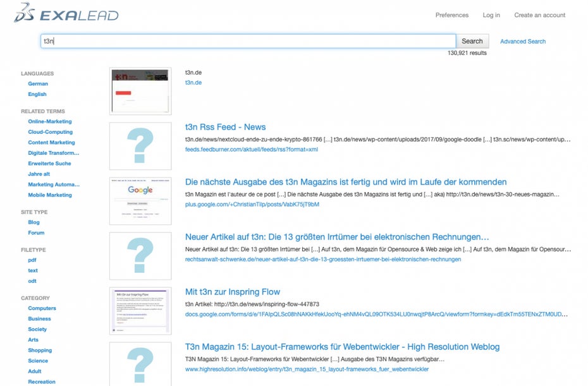Open the Neuer Artikel placeholder thumbnail

point(140,256)
